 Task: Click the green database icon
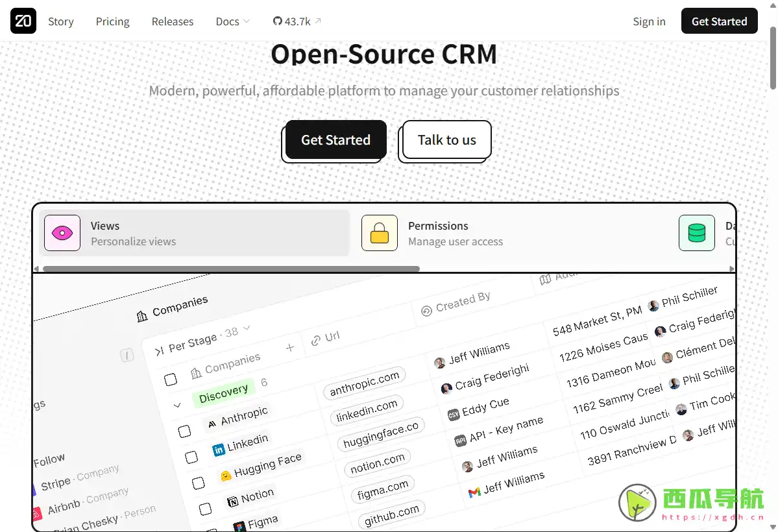696,233
